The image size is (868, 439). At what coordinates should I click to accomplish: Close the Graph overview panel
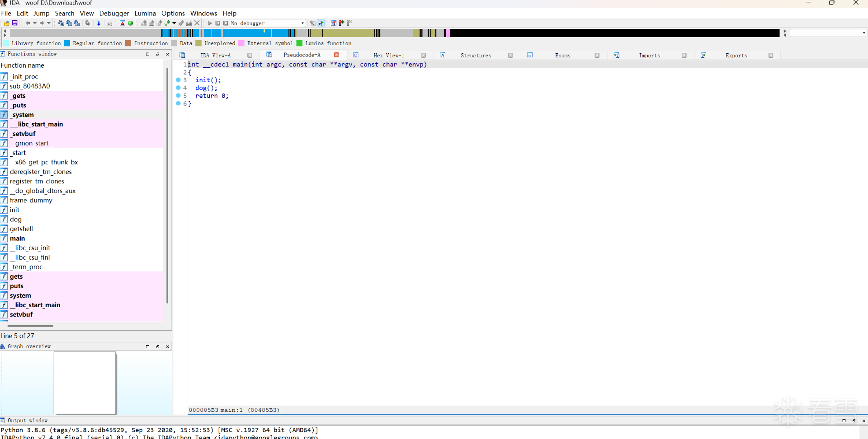pos(168,347)
